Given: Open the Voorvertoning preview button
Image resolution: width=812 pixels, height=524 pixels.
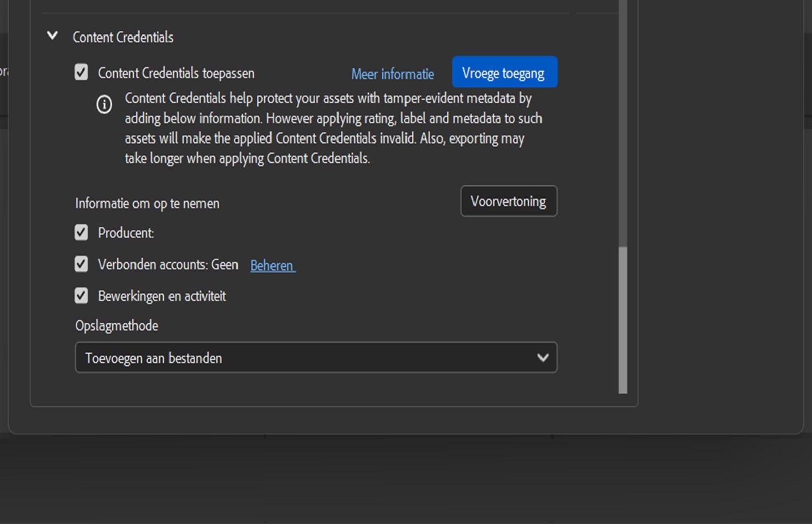Looking at the screenshot, I should [x=509, y=201].
